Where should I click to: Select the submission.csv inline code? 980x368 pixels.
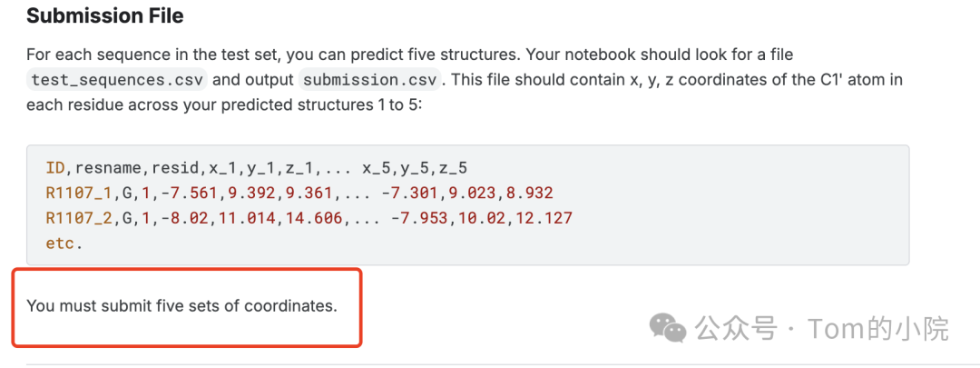click(x=371, y=80)
